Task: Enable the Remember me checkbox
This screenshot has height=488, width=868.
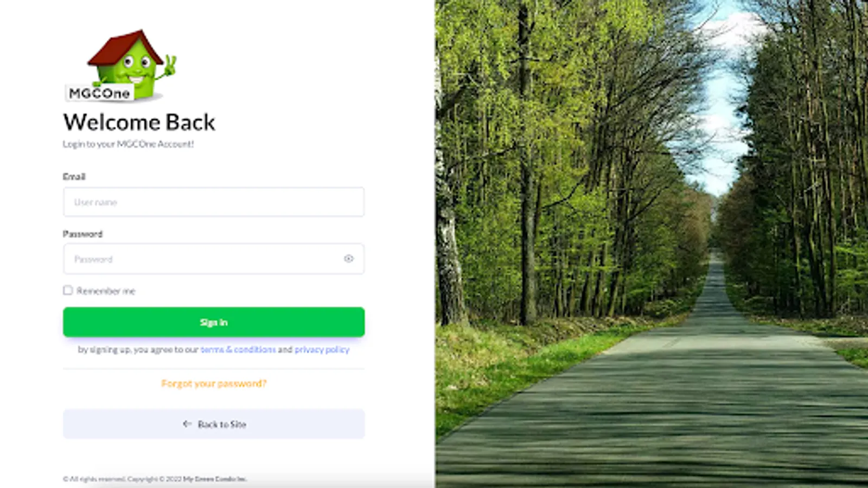Action: pos(68,291)
